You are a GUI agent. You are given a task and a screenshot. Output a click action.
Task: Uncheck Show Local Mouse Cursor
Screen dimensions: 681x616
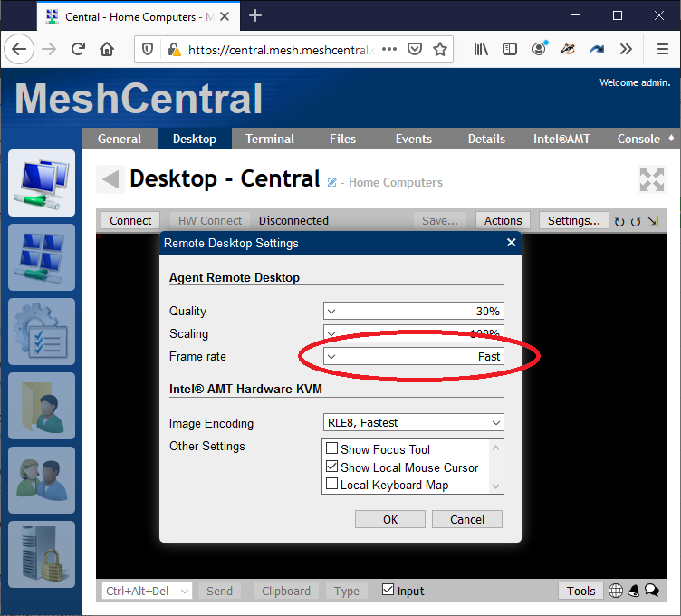pos(331,467)
